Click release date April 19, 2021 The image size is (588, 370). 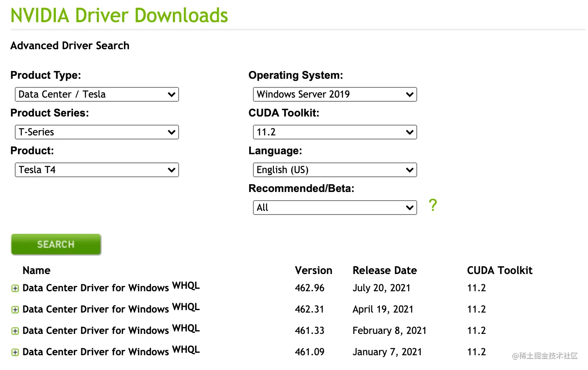[x=383, y=309]
